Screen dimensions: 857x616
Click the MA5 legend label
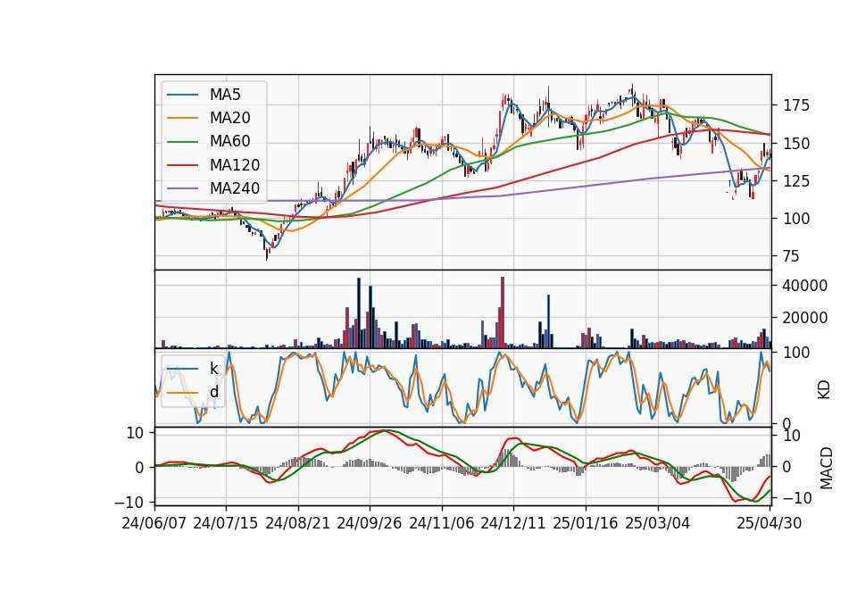pos(225,95)
